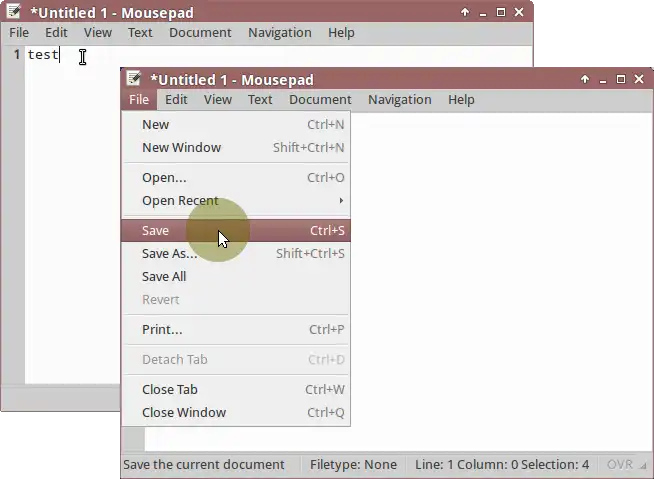Viewport: 654px width, 480px height.
Task: Open the Help menu in front window
Action: click(x=461, y=100)
